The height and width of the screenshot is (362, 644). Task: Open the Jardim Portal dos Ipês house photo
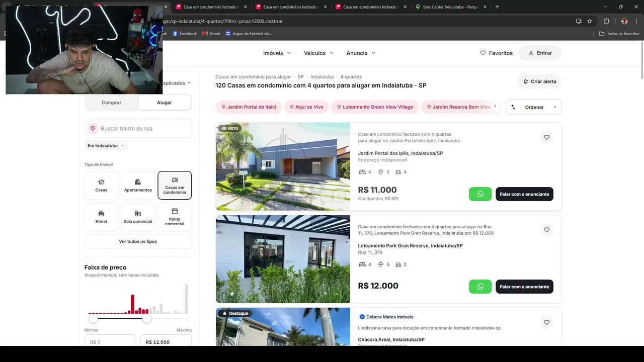(x=283, y=166)
